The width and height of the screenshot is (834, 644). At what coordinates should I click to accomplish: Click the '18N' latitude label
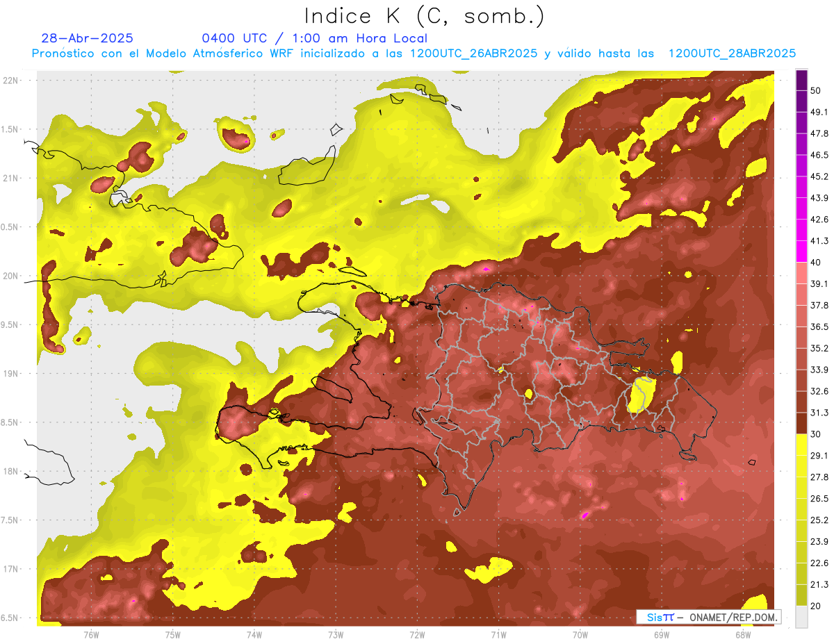coord(10,471)
